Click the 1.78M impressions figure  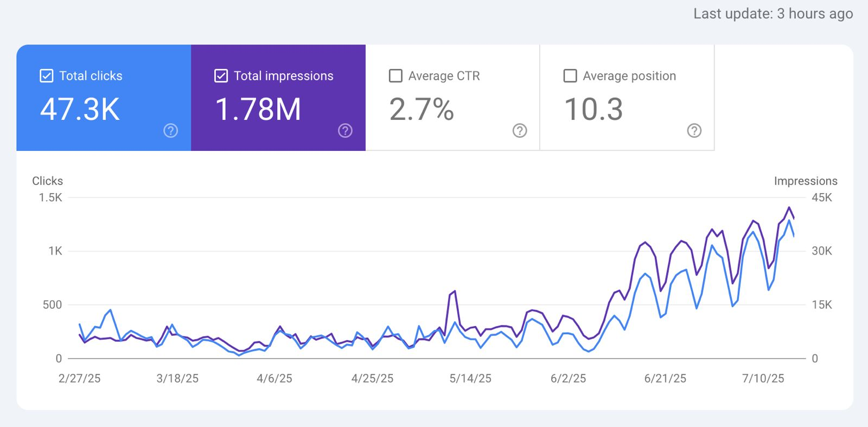click(258, 110)
